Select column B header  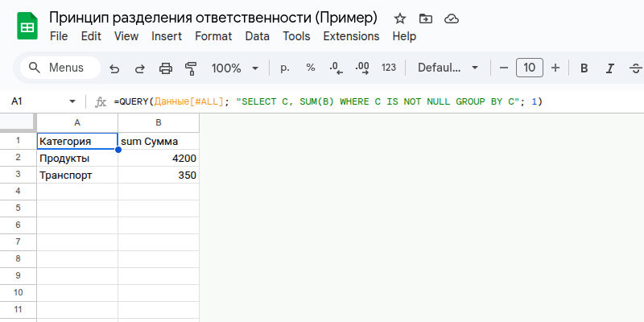click(159, 123)
